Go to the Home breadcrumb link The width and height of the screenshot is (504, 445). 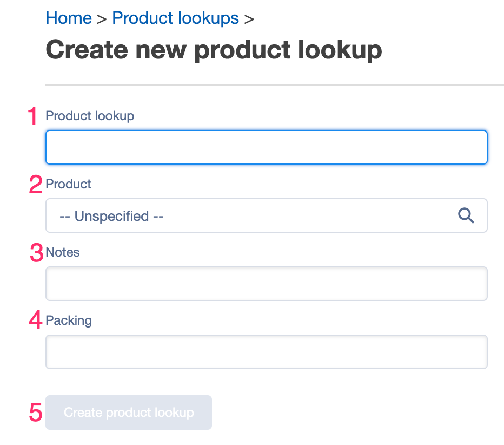pyautogui.click(x=69, y=18)
